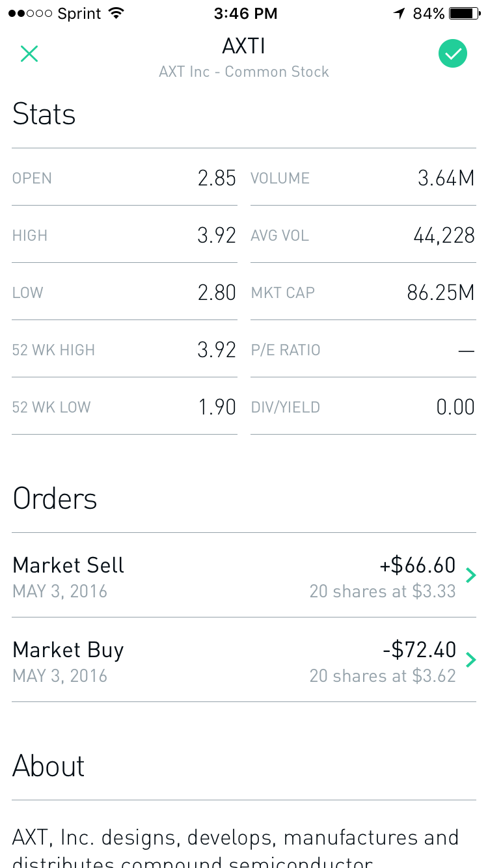
Task: Open the Market Sell order row
Action: 234,576
